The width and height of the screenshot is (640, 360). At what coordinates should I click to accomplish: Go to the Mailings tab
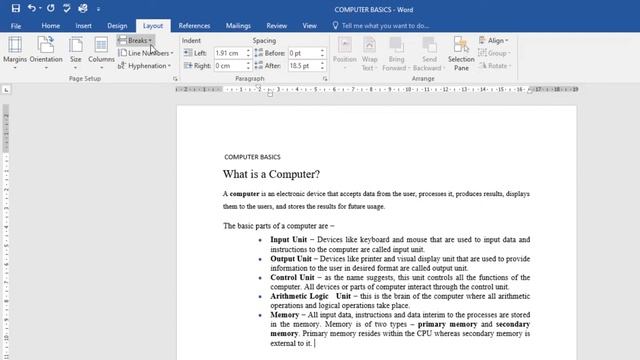click(x=238, y=26)
